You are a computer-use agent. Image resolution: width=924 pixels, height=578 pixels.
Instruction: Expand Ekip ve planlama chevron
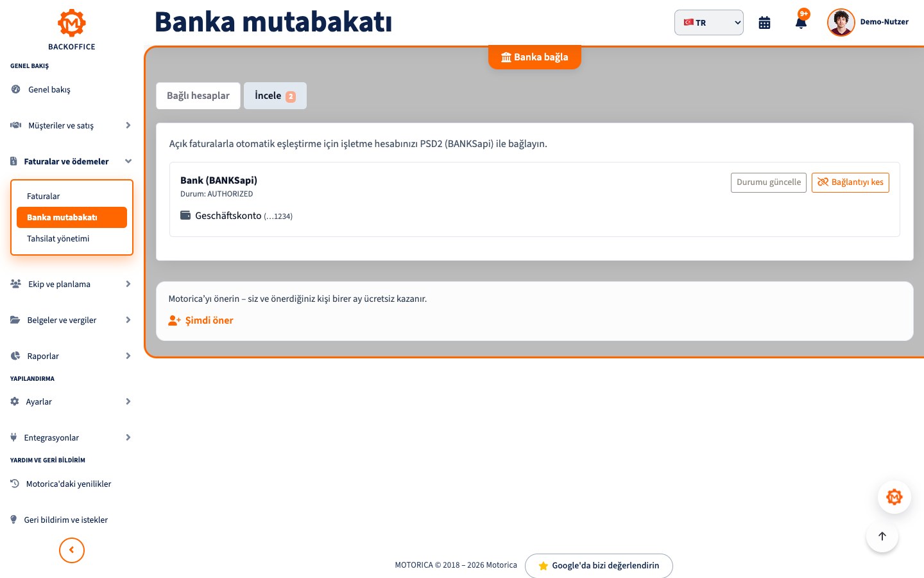tap(128, 284)
